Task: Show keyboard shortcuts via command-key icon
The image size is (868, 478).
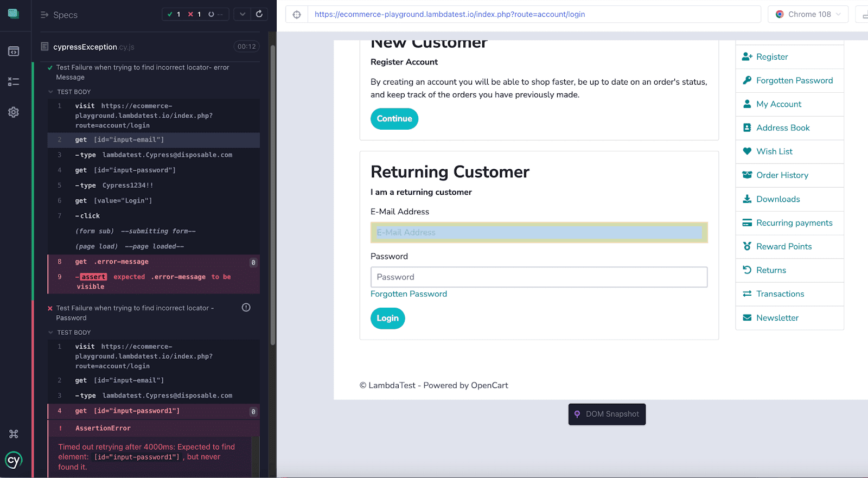Action: (14, 434)
